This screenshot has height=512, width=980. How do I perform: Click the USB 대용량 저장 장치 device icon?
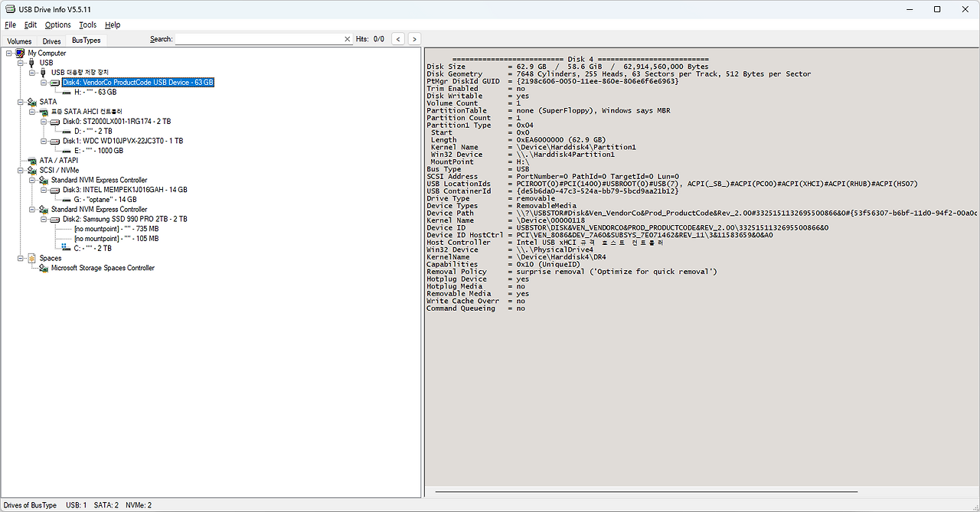[43, 72]
